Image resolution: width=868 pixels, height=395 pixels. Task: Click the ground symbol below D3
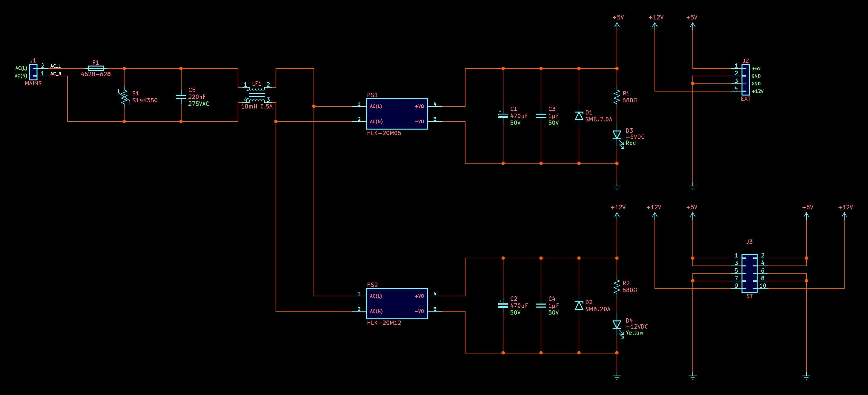[617, 187]
